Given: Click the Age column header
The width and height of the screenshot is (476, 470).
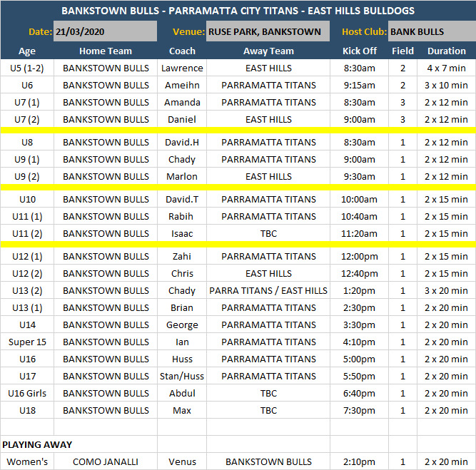Looking at the screenshot, I should tap(27, 51).
